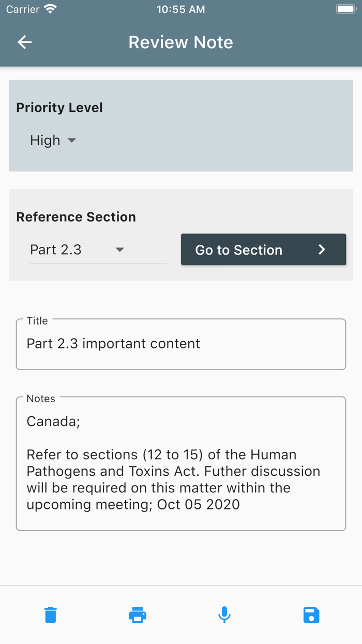Tap the 10:55 AM clock in status bar
Screen dimensions: 362x644
pos(181,9)
